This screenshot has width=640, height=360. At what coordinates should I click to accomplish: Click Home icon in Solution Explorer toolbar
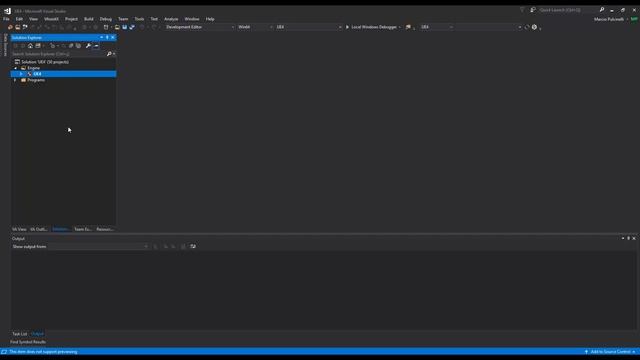[30, 46]
